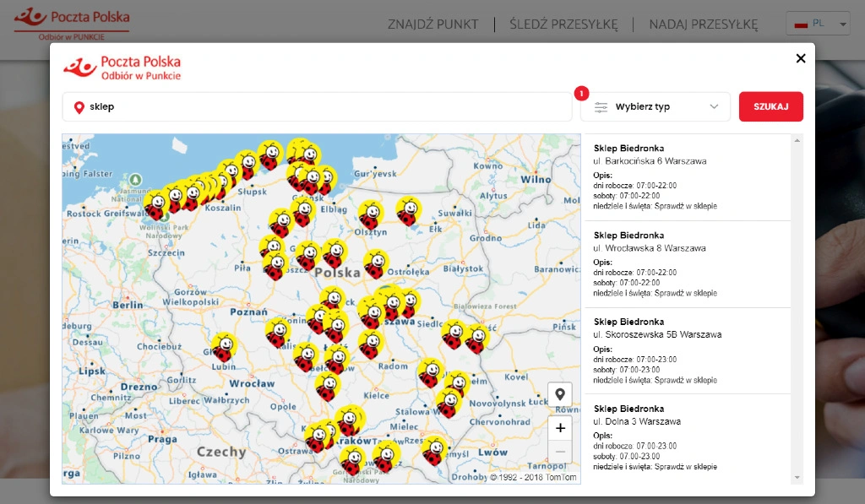Click the Polska country label on map
Screen dimensions: 865x504
point(338,273)
